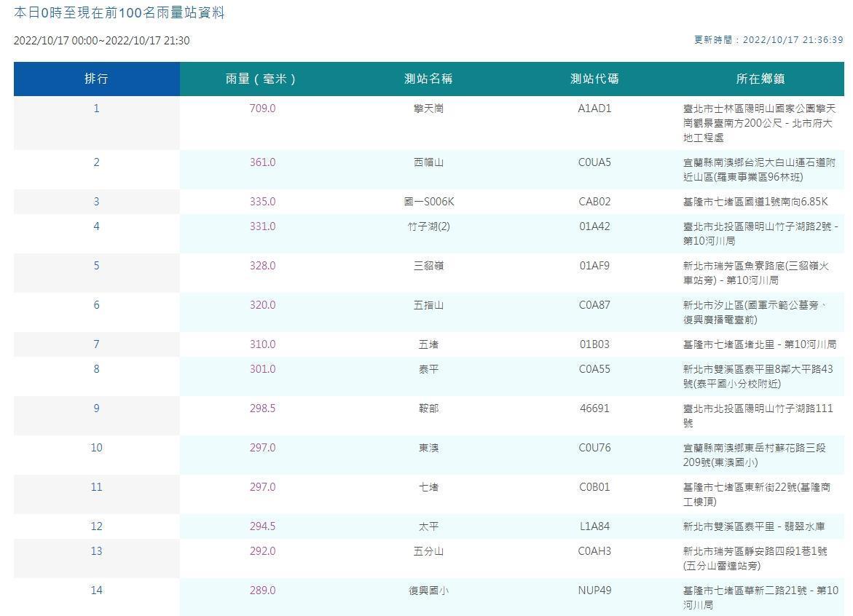Select rainfall value 328.0

(x=263, y=266)
